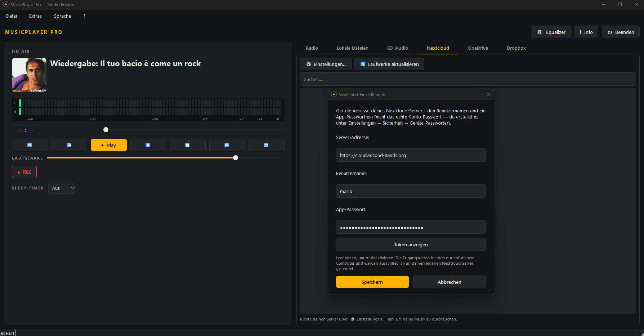Select the Nextcloud tab

(438, 48)
